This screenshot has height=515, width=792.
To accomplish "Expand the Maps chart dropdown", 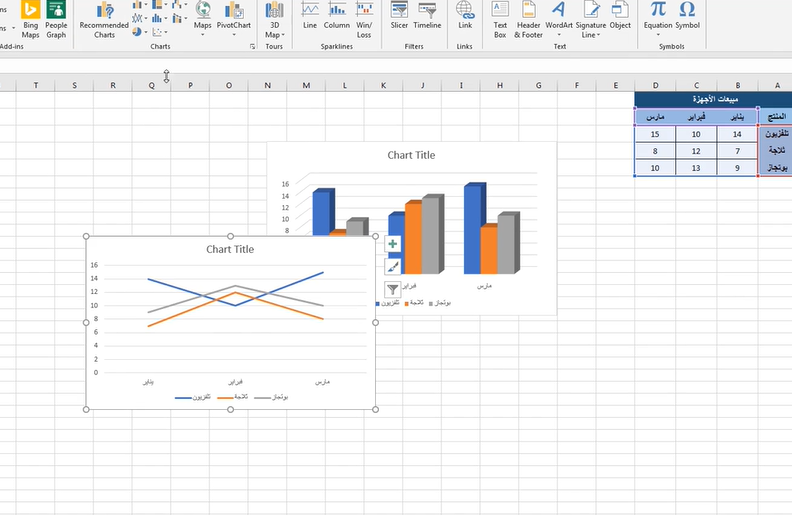I will coord(203,35).
